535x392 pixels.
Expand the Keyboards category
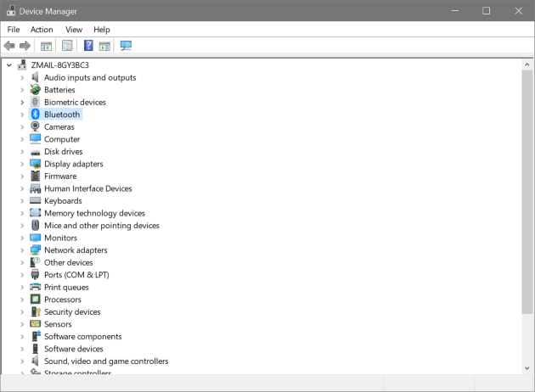pyautogui.click(x=23, y=201)
